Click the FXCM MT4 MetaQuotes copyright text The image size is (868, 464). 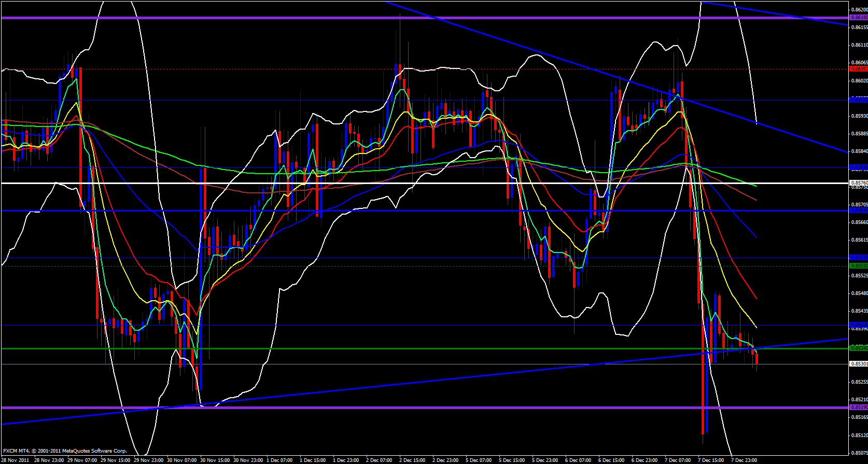(65, 451)
